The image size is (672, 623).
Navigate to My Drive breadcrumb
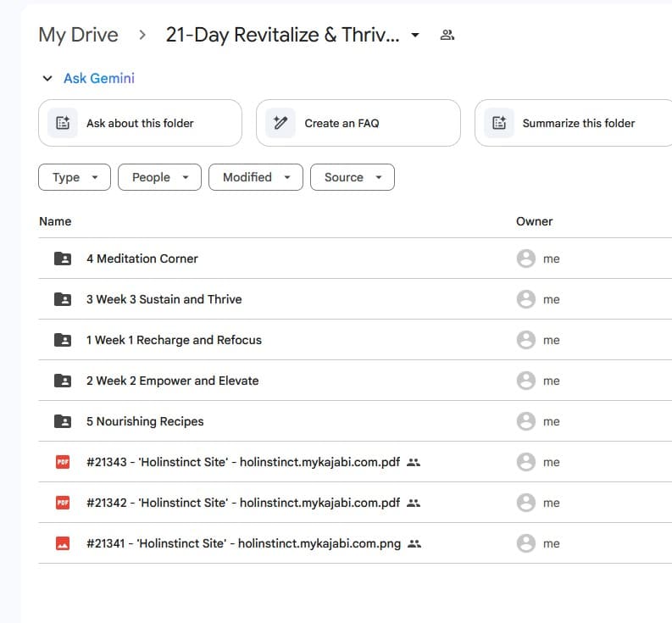[78, 36]
